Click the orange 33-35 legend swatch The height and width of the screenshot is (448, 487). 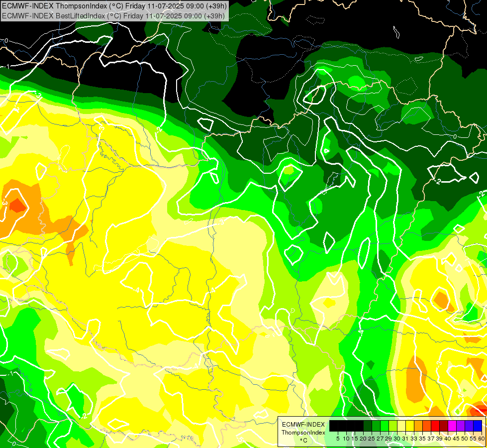(x=418, y=426)
